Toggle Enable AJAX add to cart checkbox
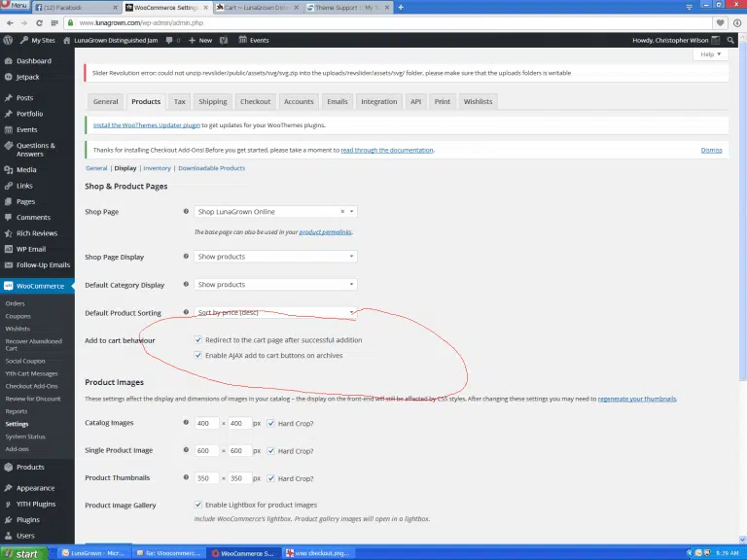Image resolution: width=747 pixels, height=560 pixels. 198,355
